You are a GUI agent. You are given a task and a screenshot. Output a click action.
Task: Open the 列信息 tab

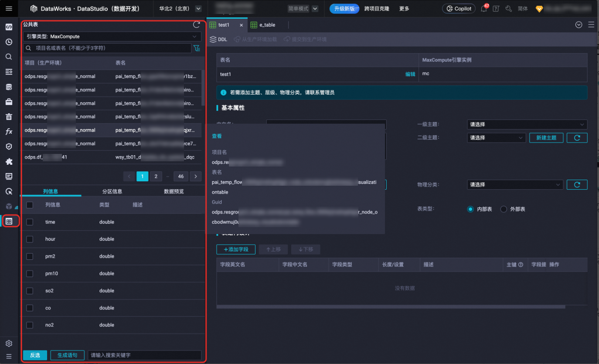(51, 191)
